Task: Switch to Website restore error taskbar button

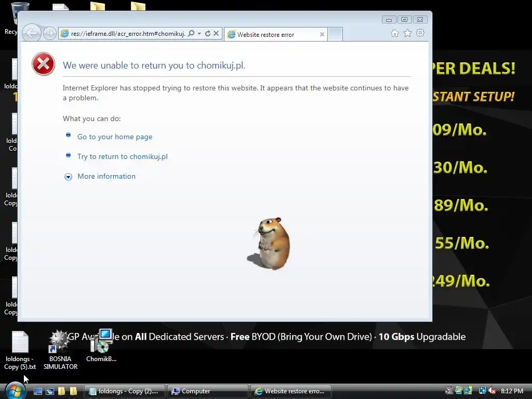Action: [x=291, y=391]
